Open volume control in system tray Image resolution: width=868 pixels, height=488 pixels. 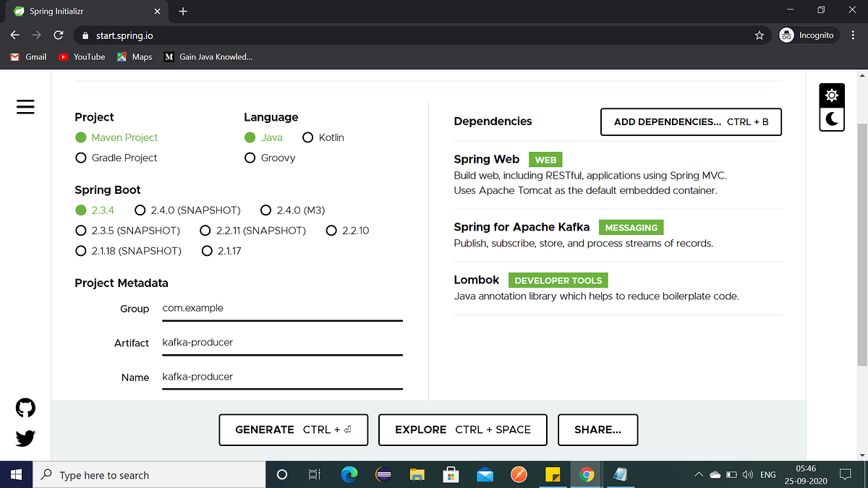click(747, 475)
